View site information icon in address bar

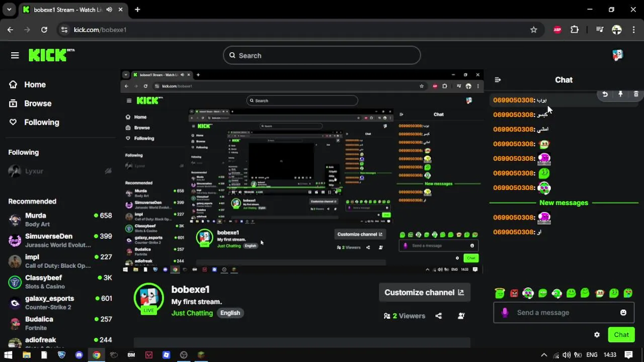[x=64, y=30]
